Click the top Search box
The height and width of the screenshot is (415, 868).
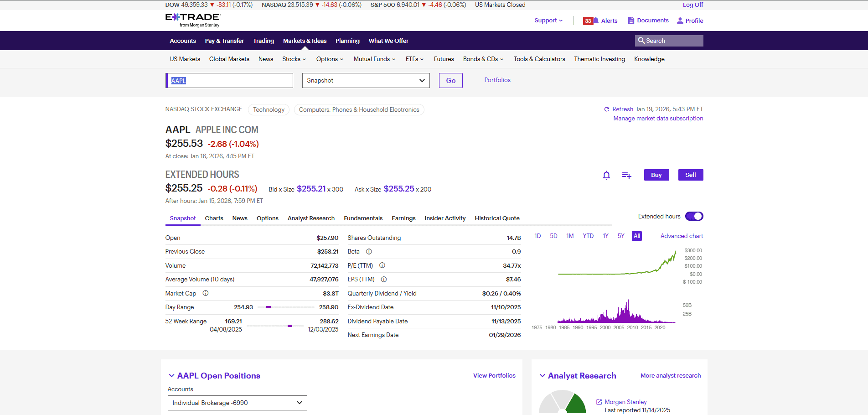coord(669,41)
